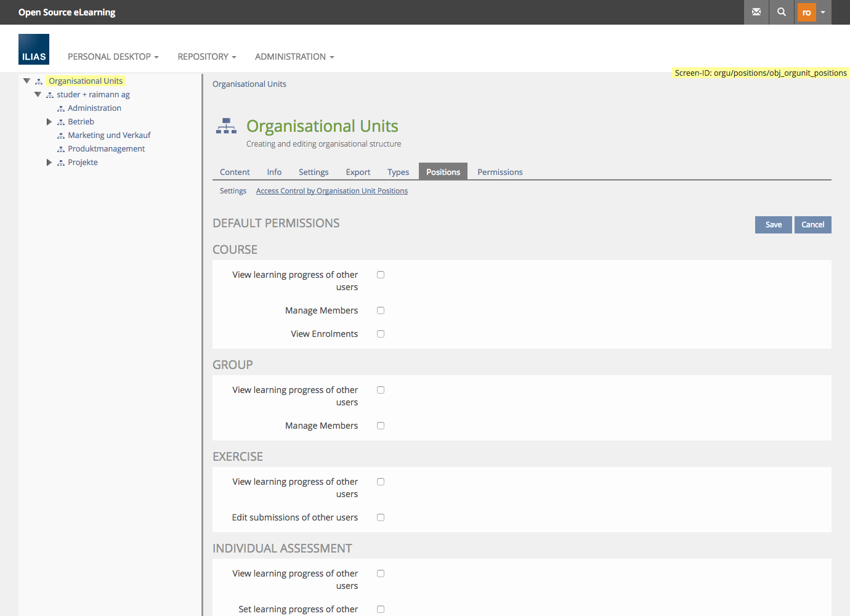Switch to the Types tab
850x616 pixels.
pos(398,172)
